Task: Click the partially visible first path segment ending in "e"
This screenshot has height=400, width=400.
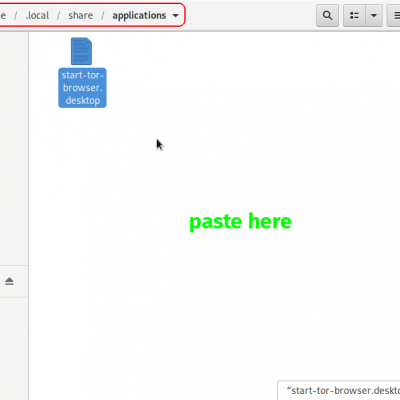Action: pos(3,15)
